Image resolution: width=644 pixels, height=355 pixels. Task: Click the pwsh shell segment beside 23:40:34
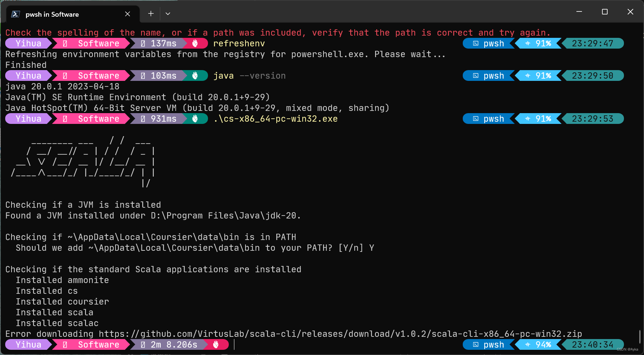tap(489, 345)
